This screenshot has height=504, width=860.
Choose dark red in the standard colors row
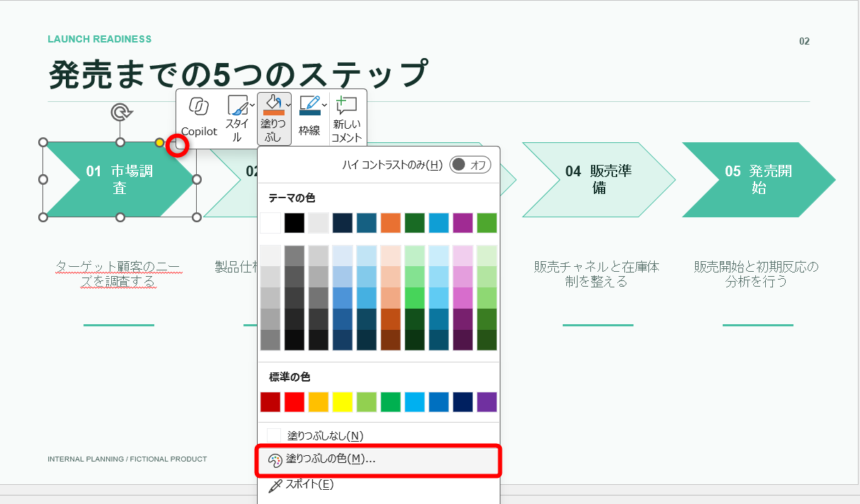tap(270, 402)
